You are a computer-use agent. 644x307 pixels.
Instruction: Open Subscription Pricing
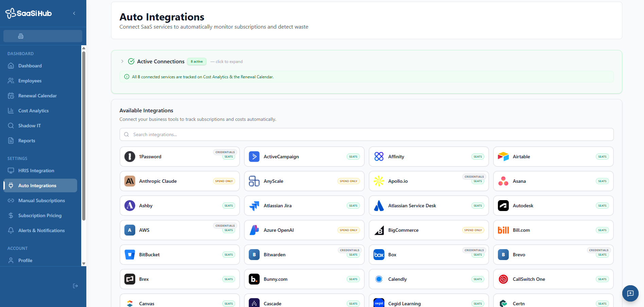[x=40, y=215]
